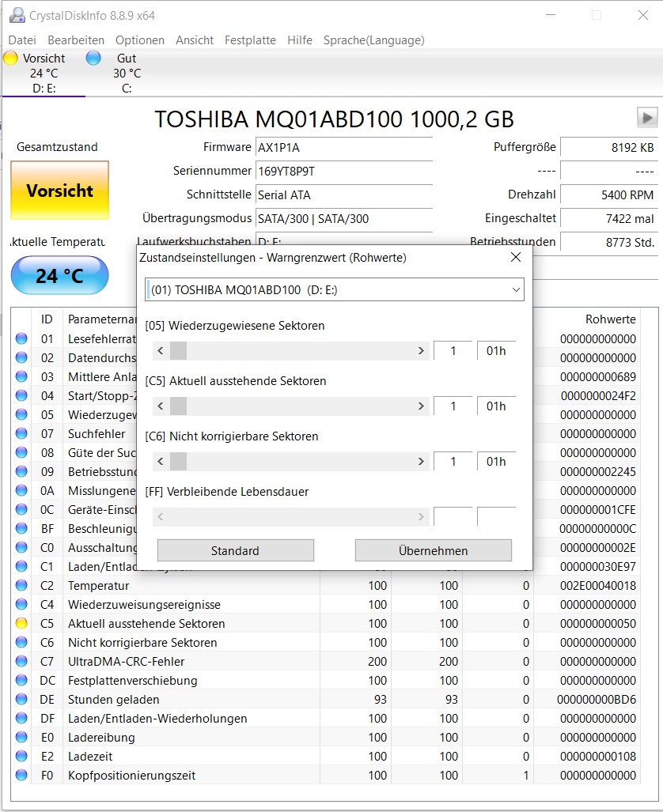Click the Seriennummer field 169YT8P9T
This screenshot has width=663, height=812.
click(x=344, y=171)
